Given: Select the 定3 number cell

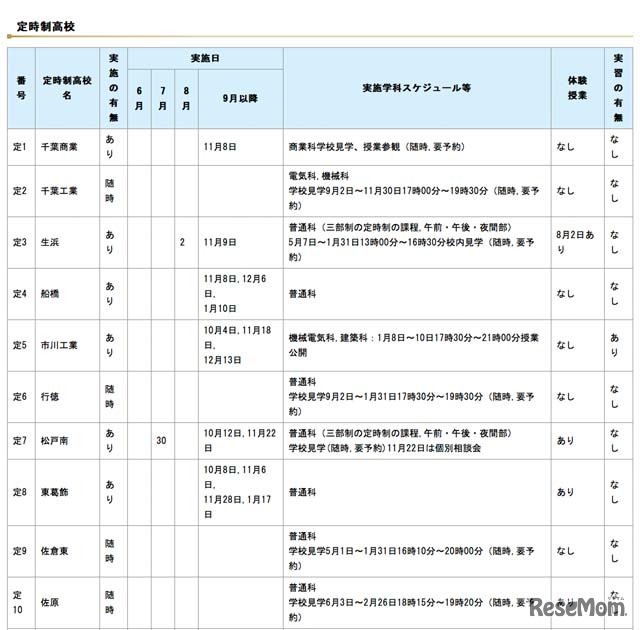Looking at the screenshot, I should tap(20, 242).
